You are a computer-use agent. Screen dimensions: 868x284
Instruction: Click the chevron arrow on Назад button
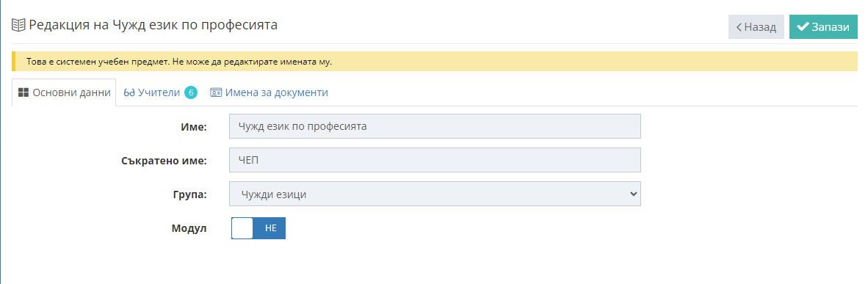pos(739,27)
